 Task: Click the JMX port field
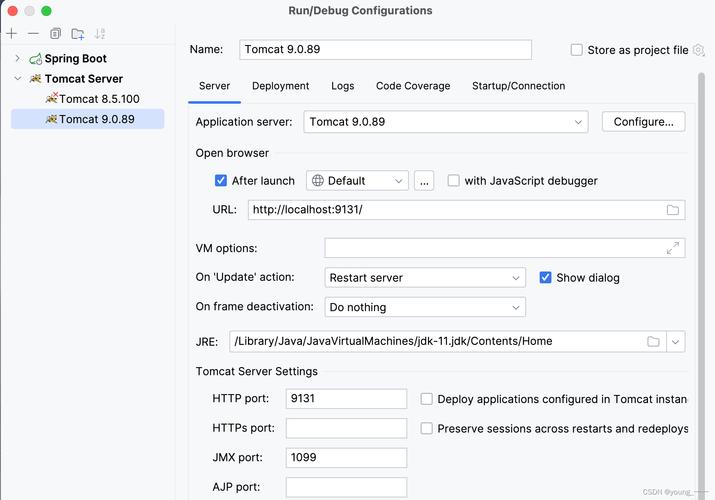[347, 458]
